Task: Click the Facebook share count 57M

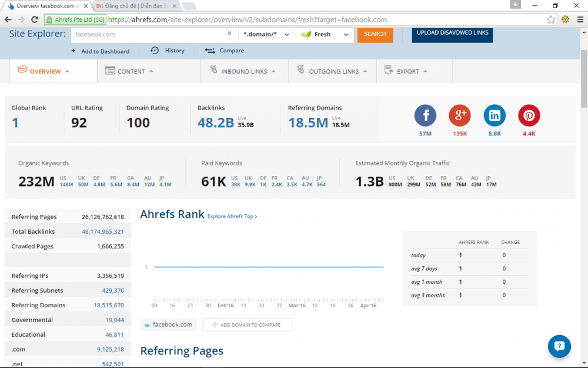Action: 425,134
